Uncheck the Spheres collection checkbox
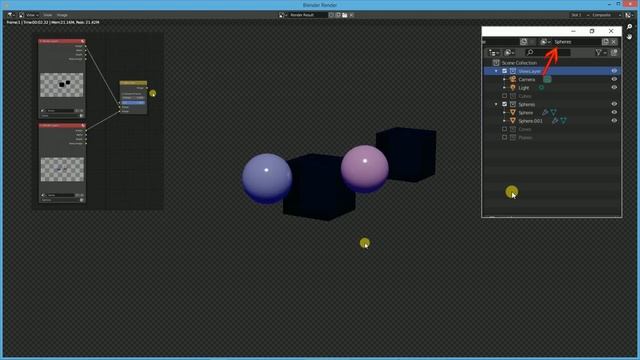 [x=504, y=104]
